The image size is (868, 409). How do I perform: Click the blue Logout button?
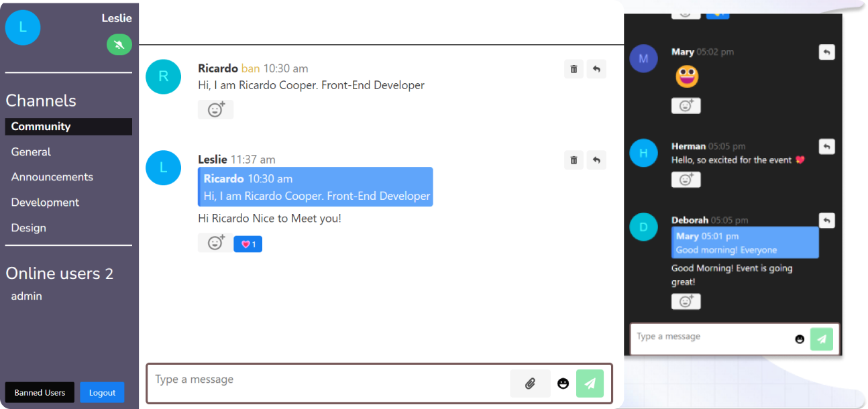[102, 392]
